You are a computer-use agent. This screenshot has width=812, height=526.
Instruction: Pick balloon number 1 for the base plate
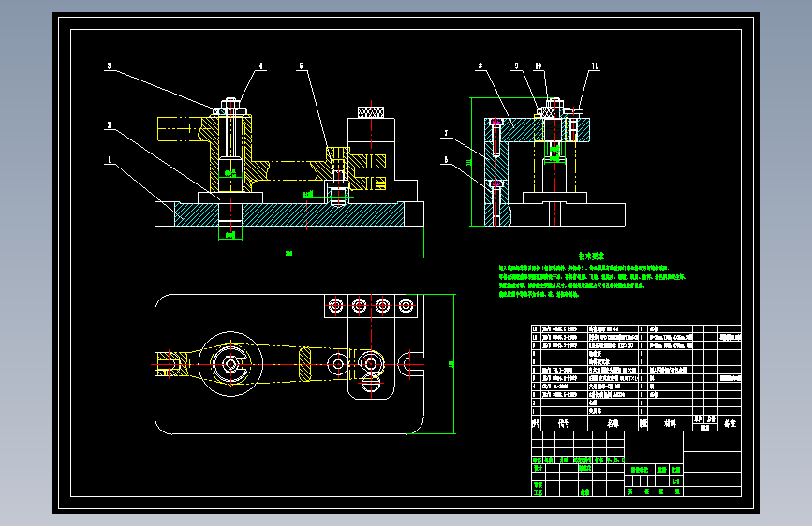(109, 160)
